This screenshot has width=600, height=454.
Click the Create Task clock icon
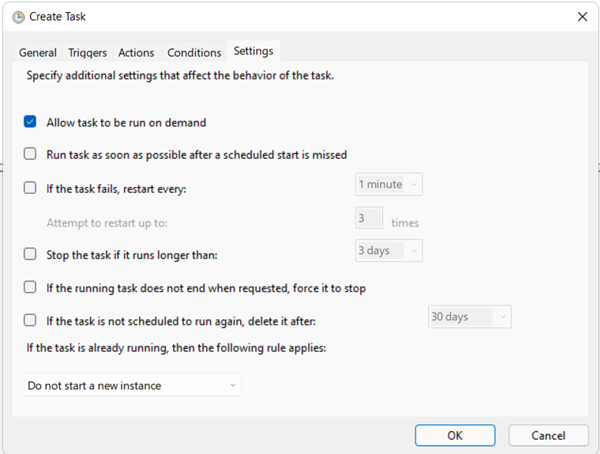pyautogui.click(x=18, y=17)
